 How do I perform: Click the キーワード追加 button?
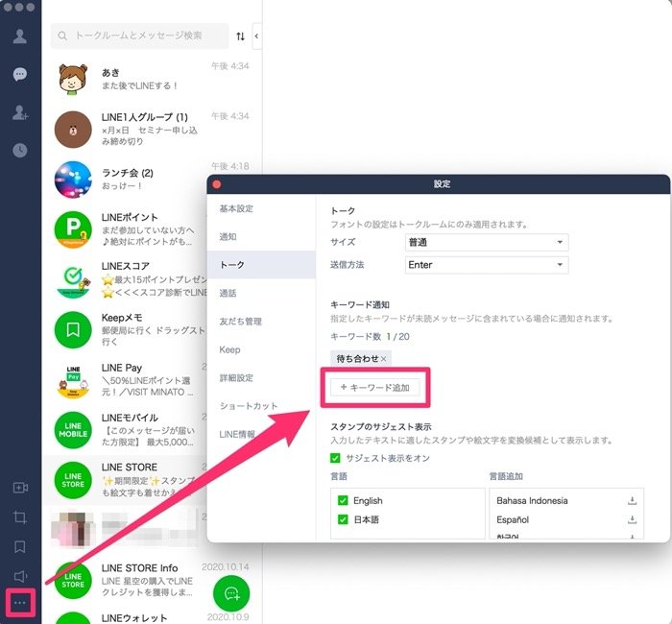click(375, 388)
